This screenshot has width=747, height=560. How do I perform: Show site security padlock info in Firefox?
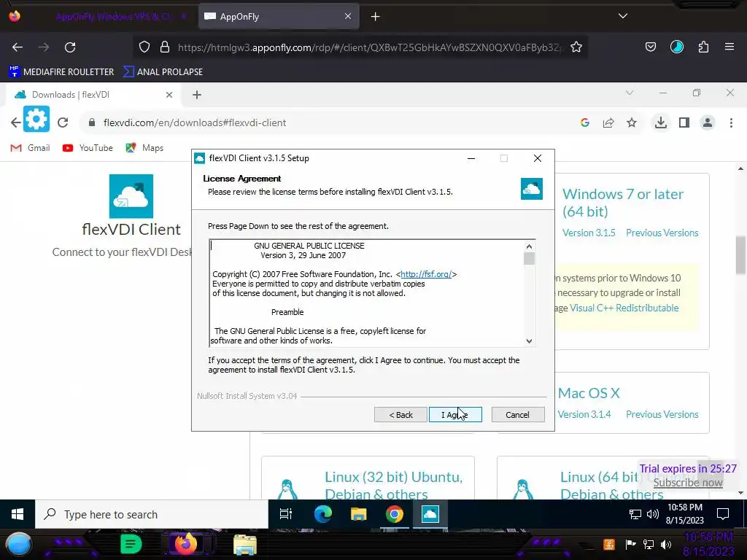tap(165, 47)
